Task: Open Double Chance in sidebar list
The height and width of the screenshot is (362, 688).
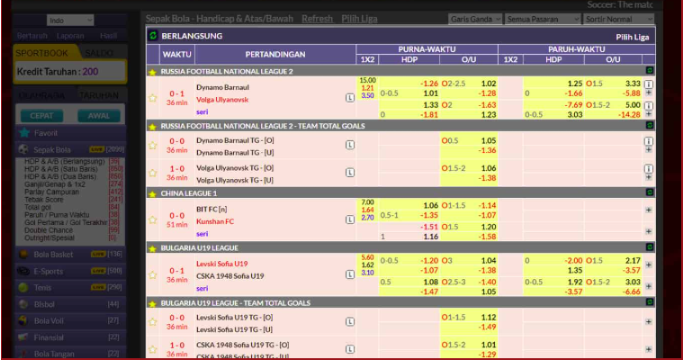Action: tap(49, 230)
